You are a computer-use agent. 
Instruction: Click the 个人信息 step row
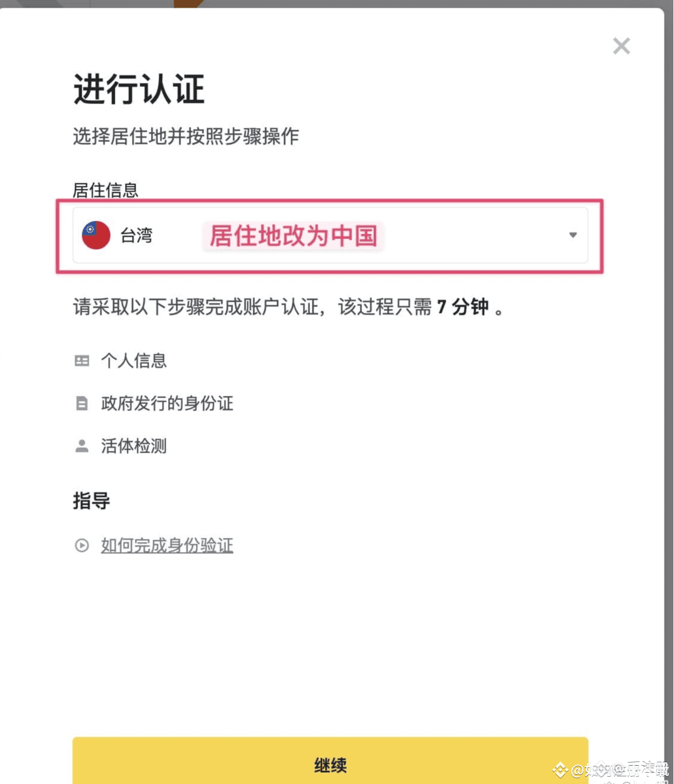coord(134,361)
